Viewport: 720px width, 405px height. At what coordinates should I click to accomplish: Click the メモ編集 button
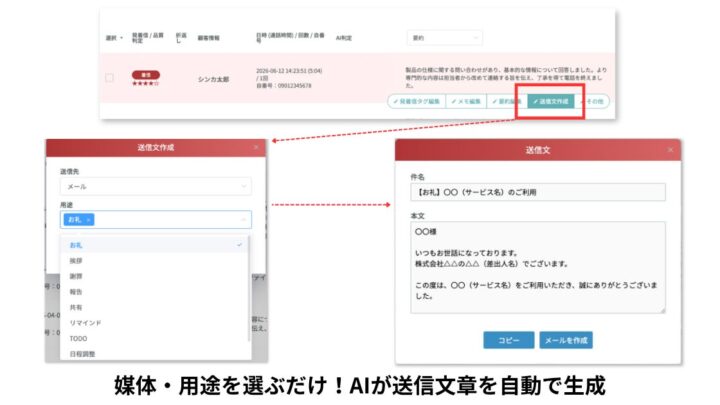[x=466, y=101]
